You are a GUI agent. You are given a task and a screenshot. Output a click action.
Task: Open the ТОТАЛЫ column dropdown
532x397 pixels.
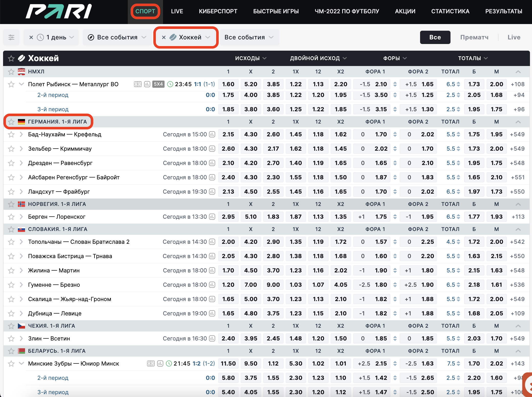tap(473, 58)
